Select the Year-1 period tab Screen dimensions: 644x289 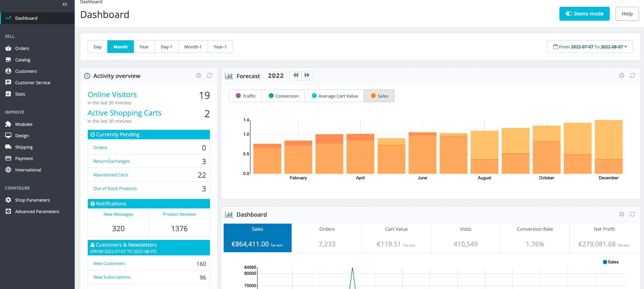coord(220,47)
